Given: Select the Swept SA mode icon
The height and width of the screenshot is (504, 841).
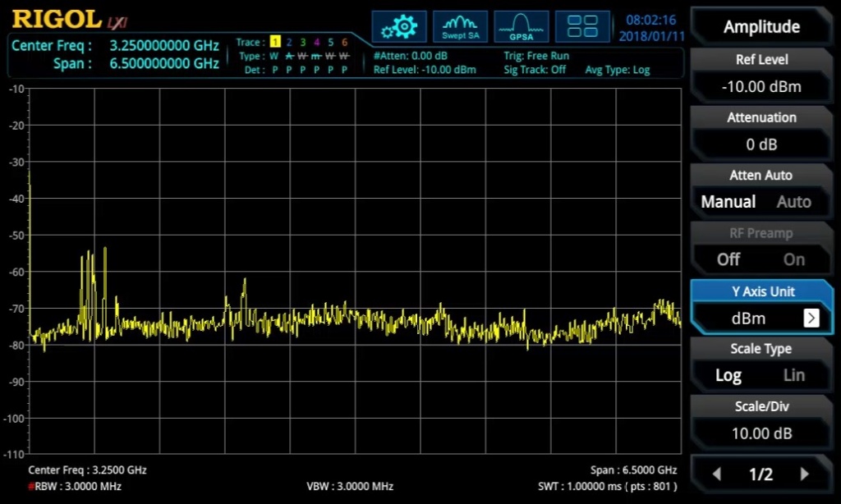Looking at the screenshot, I should (x=460, y=25).
